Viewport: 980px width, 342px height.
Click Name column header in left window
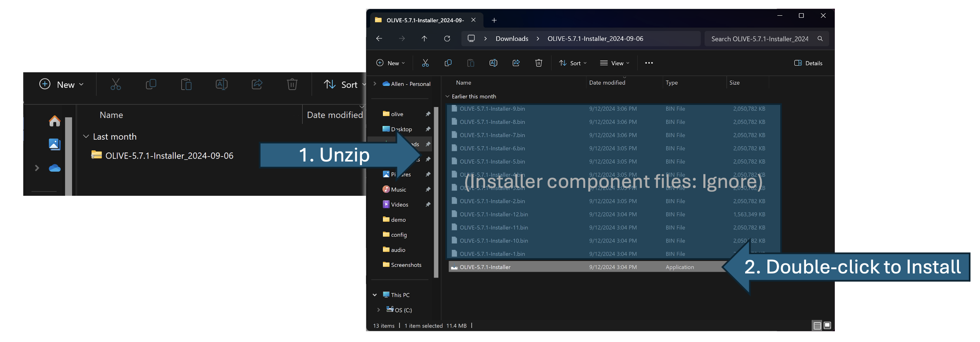click(111, 115)
